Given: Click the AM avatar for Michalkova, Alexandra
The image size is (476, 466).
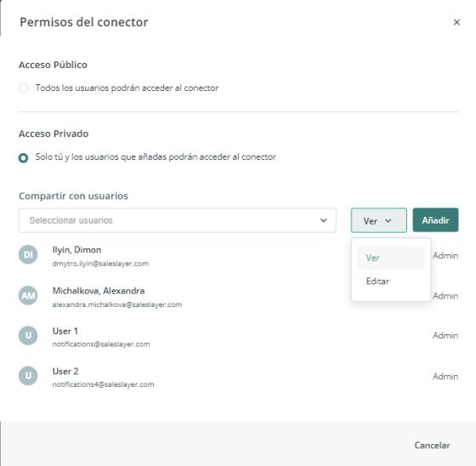Looking at the screenshot, I should (28, 295).
